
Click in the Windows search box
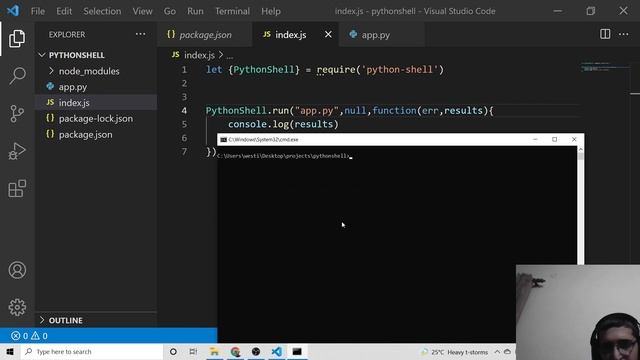(92, 351)
